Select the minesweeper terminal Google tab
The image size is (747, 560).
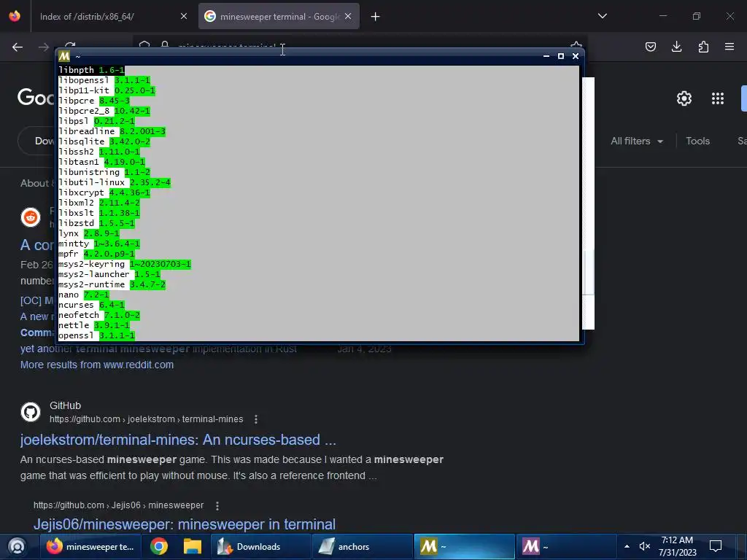[x=279, y=17]
